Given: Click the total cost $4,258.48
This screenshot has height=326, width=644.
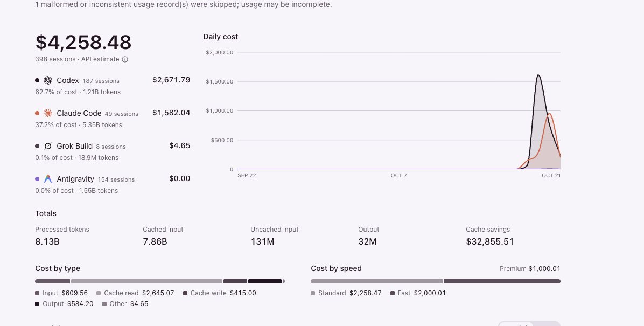Looking at the screenshot, I should click(x=83, y=42).
